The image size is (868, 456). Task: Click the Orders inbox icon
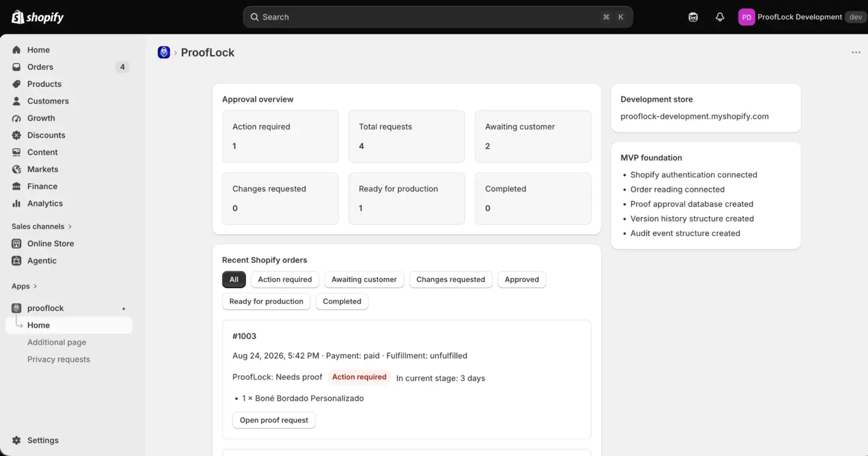[16, 67]
